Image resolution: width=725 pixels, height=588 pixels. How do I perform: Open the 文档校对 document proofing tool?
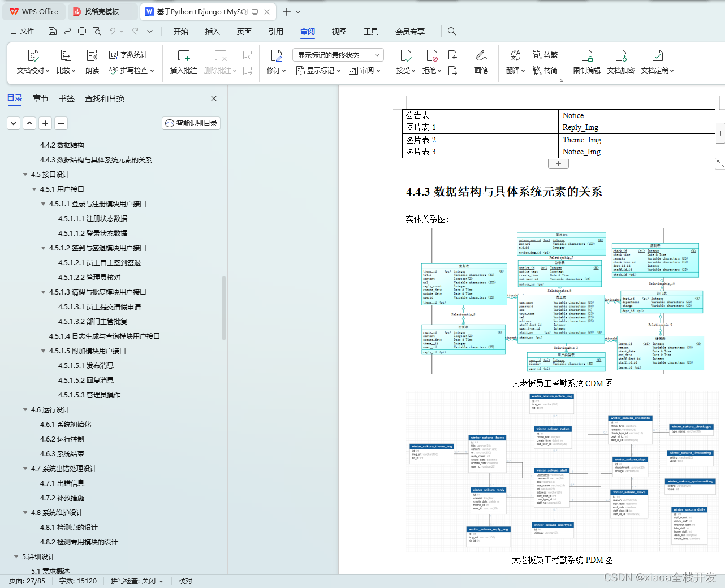click(x=32, y=61)
